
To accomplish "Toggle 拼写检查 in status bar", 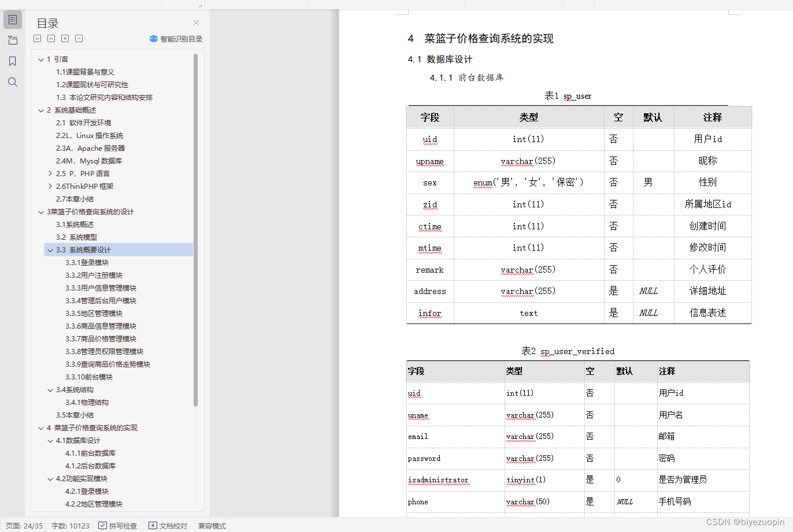I will (x=118, y=526).
